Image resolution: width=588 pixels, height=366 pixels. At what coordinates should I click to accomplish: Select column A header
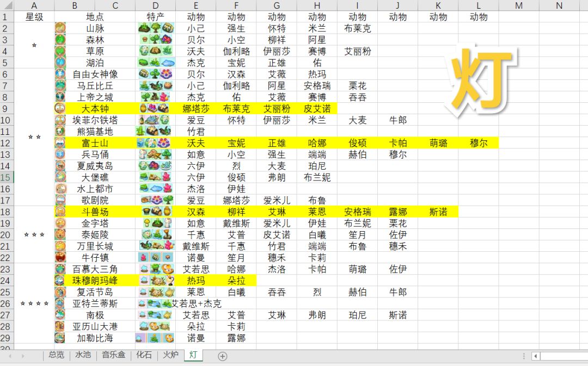[x=34, y=5]
